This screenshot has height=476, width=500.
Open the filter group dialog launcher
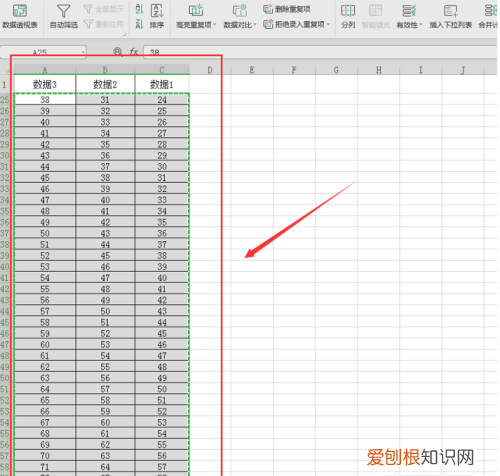124,34
